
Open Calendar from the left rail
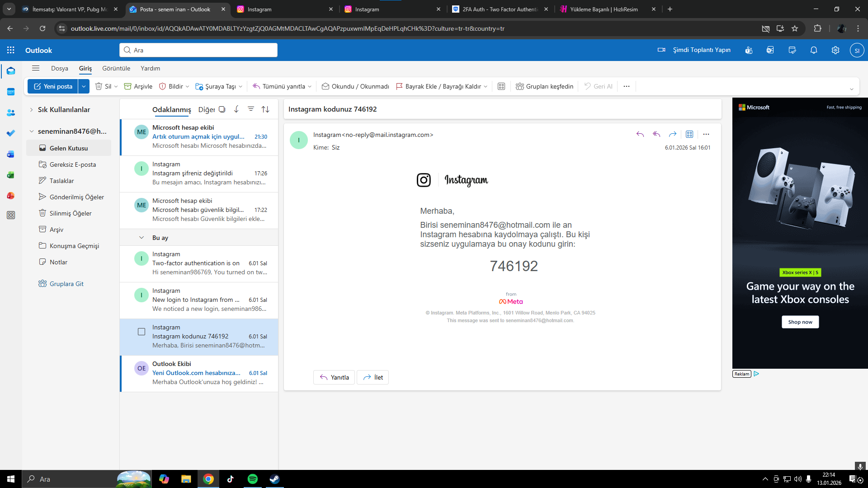11,92
